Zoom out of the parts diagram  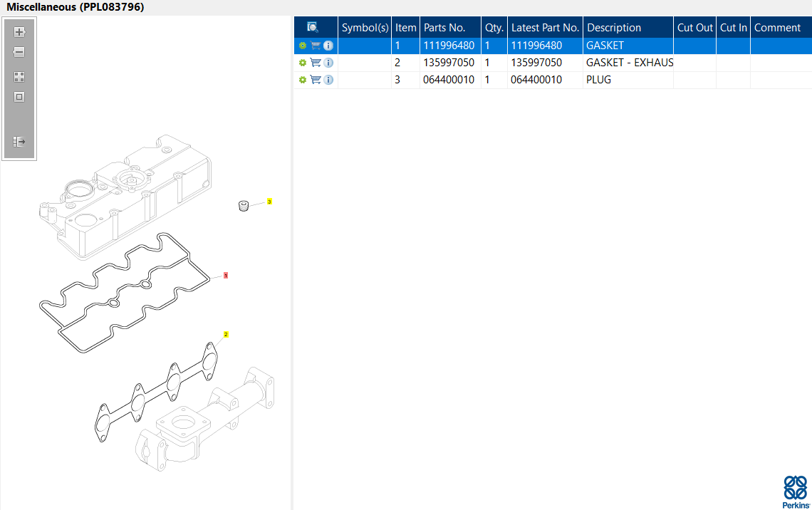click(19, 52)
